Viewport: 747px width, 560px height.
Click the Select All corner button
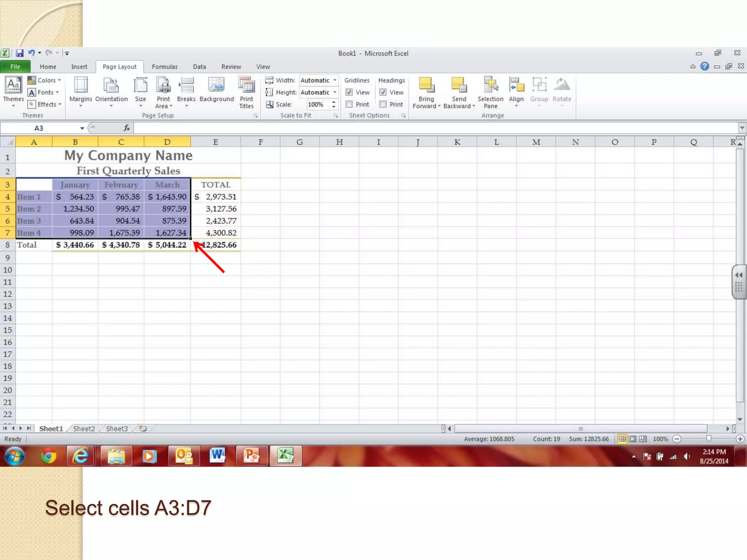point(8,142)
